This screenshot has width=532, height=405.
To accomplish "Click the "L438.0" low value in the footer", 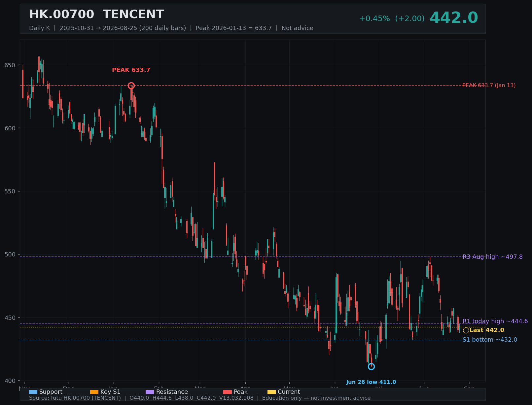I will point(184,398).
